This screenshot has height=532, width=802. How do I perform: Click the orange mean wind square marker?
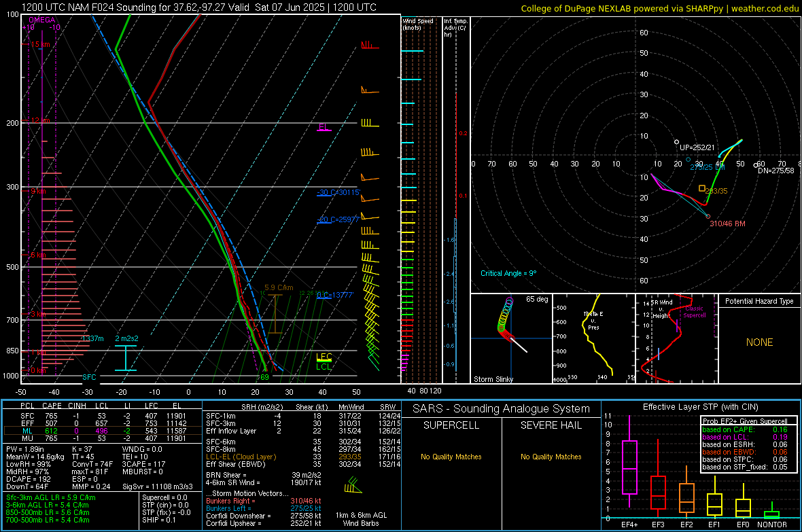click(702, 189)
